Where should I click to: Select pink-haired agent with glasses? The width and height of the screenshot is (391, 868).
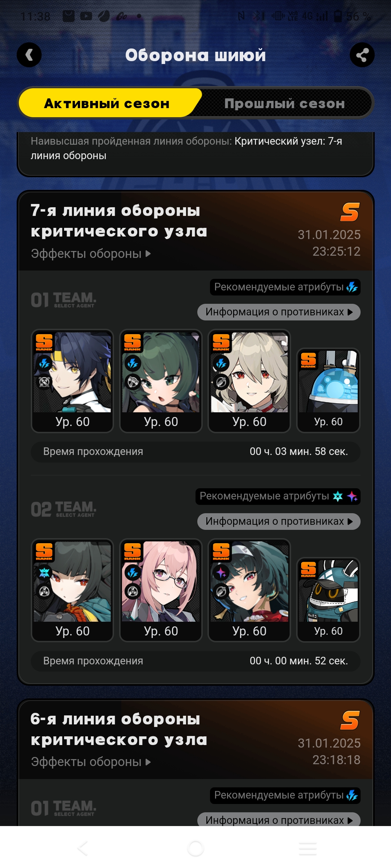click(x=161, y=590)
